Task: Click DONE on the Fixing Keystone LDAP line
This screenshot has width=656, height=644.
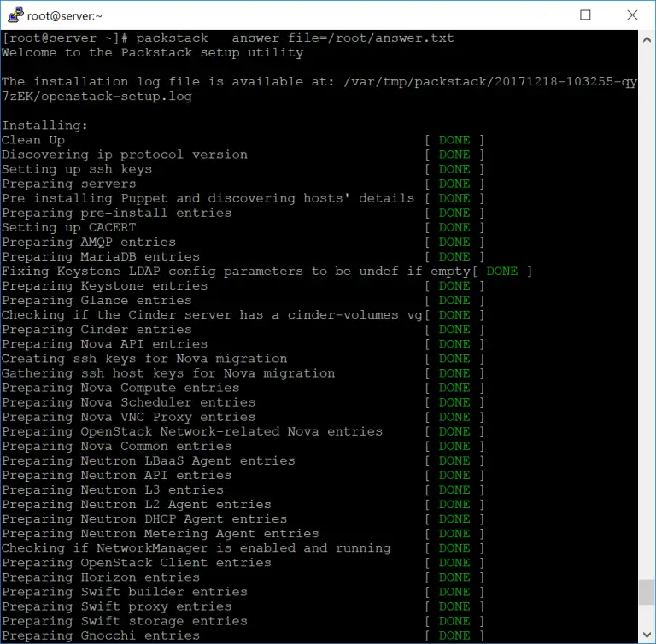Action: coord(501,272)
